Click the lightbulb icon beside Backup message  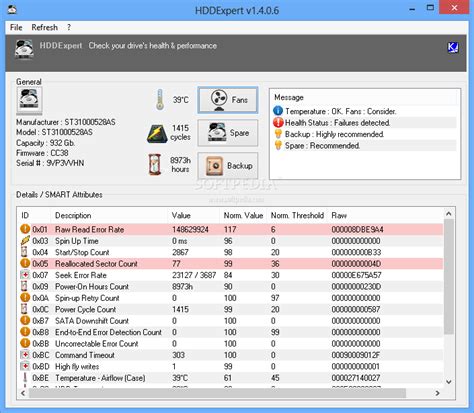coord(278,134)
